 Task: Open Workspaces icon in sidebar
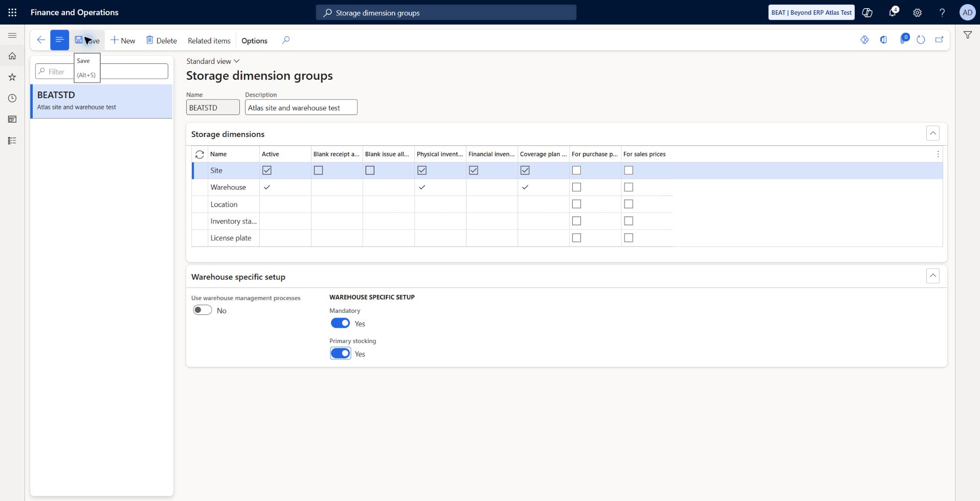click(12, 119)
